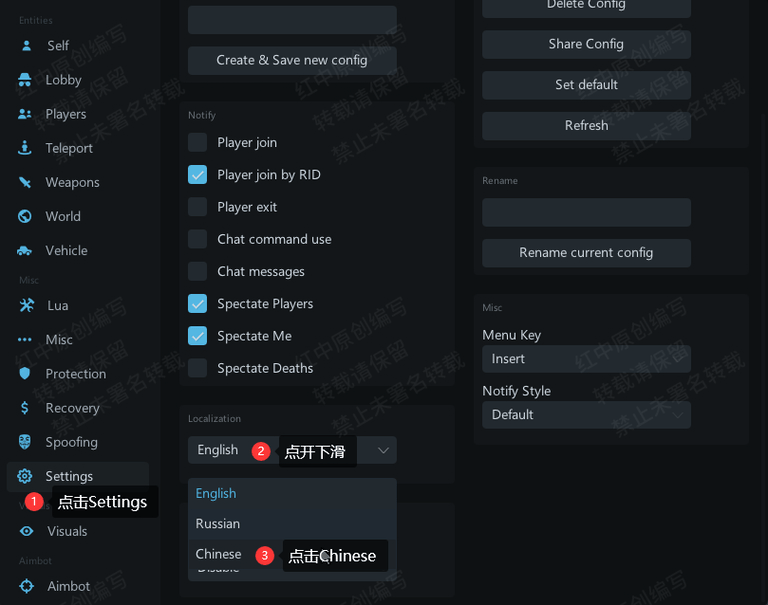Select the Weapons icon in sidebar
The height and width of the screenshot is (605, 768).
pyautogui.click(x=24, y=182)
